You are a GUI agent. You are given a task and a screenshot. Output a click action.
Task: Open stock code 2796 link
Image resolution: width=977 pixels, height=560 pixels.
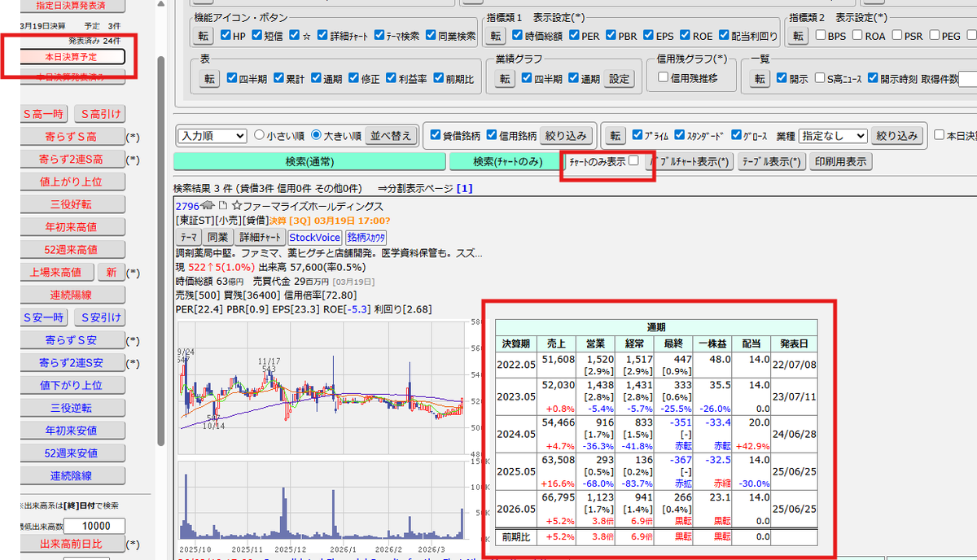pyautogui.click(x=187, y=205)
